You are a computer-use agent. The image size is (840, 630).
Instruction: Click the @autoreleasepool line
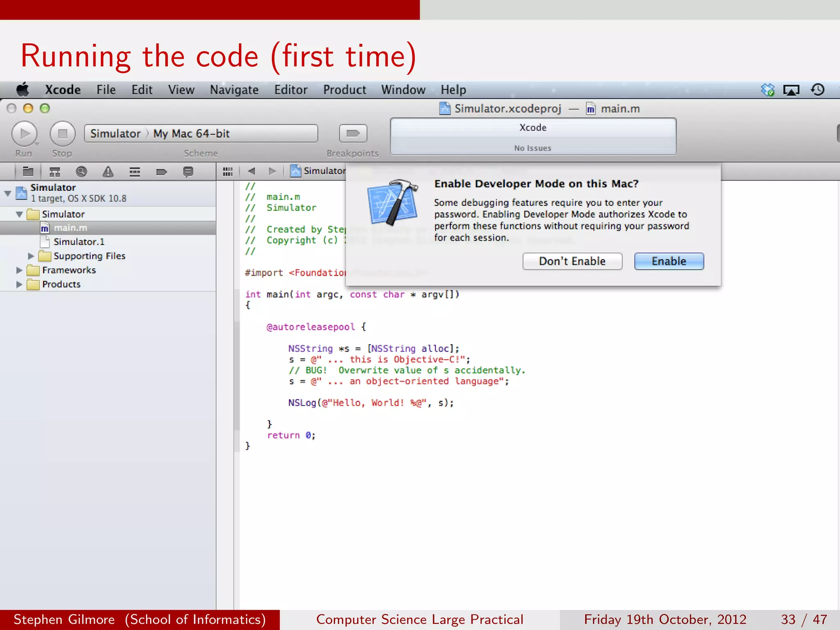click(316, 327)
